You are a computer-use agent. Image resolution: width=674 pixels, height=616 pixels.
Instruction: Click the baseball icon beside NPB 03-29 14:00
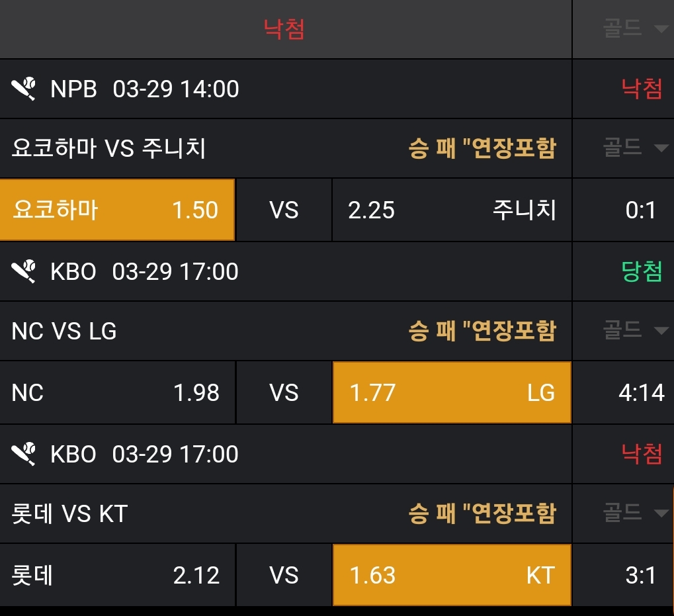(24, 89)
